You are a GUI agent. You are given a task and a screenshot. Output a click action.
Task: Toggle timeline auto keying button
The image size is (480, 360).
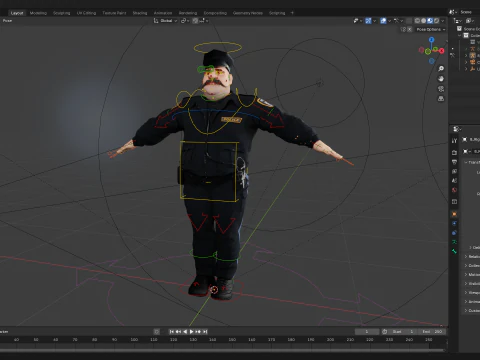pyautogui.click(x=157, y=332)
